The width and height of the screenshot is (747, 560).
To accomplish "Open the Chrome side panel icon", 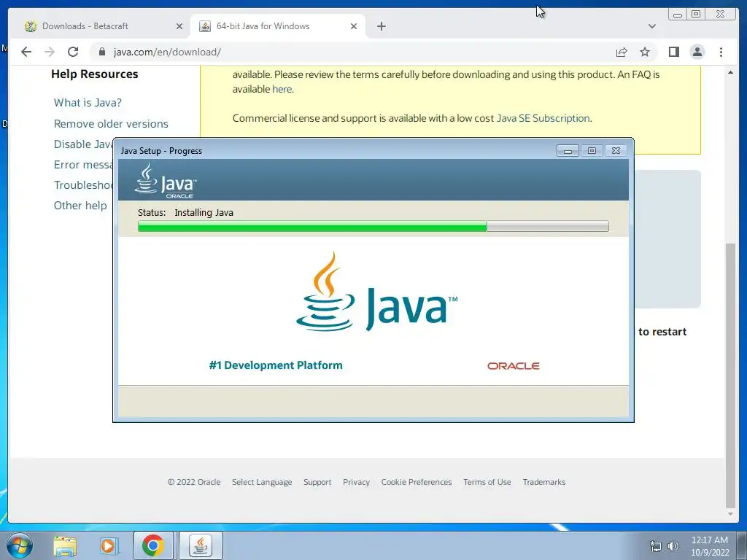I will tap(673, 52).
